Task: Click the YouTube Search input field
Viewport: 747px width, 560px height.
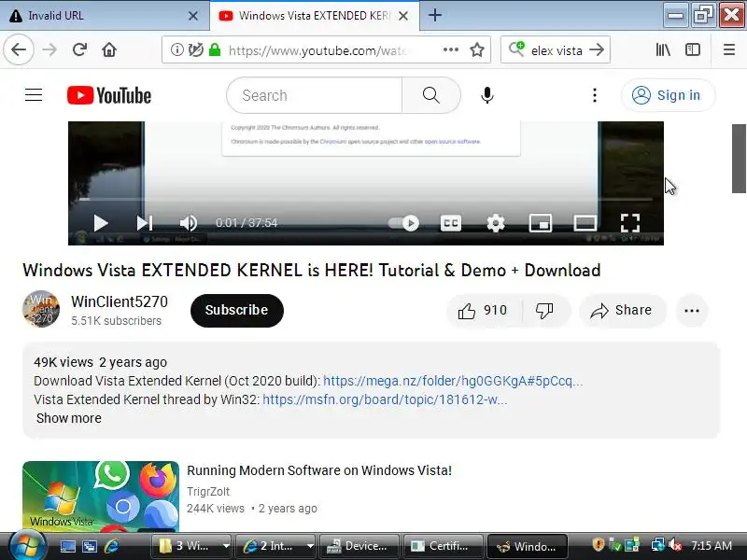Action: tap(315, 95)
